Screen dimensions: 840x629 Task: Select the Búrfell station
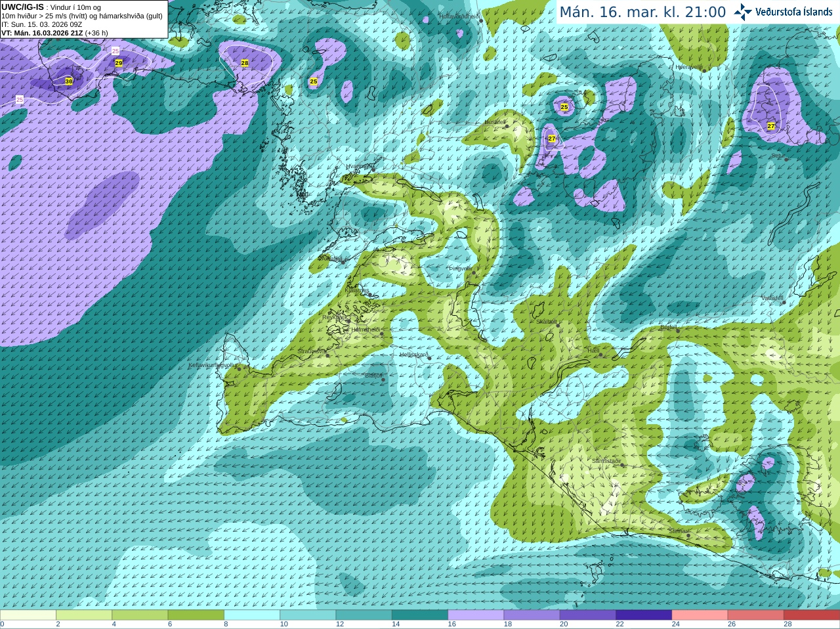(677, 330)
